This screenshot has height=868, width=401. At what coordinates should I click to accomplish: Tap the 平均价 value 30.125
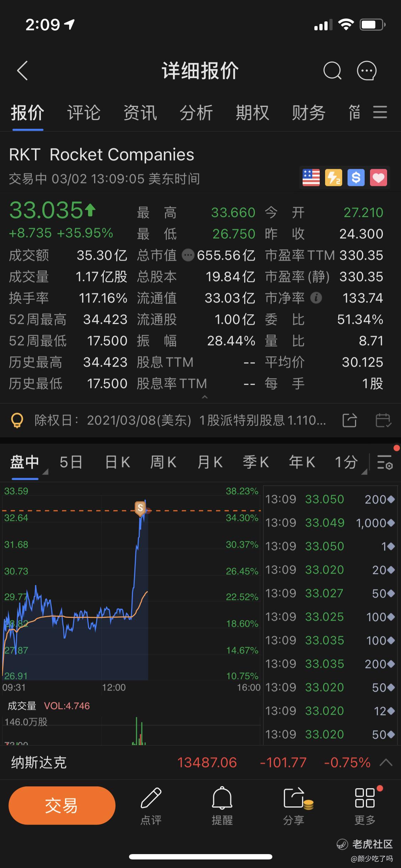click(x=363, y=362)
